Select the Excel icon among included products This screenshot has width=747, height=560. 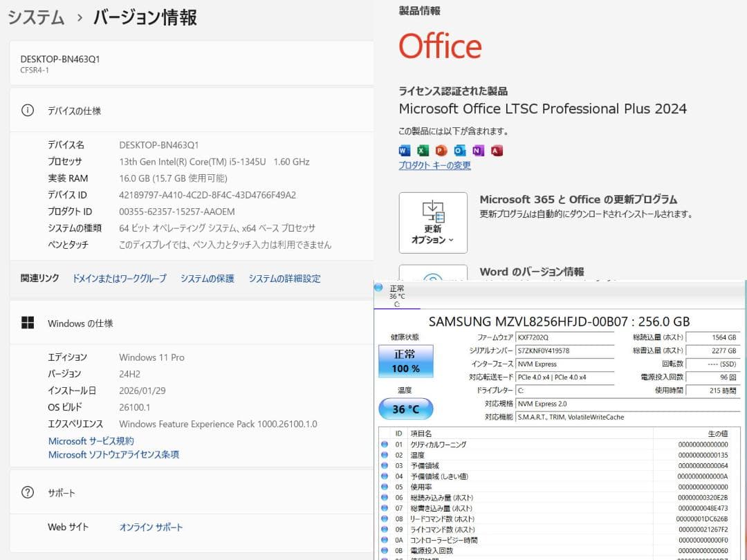[x=422, y=150]
